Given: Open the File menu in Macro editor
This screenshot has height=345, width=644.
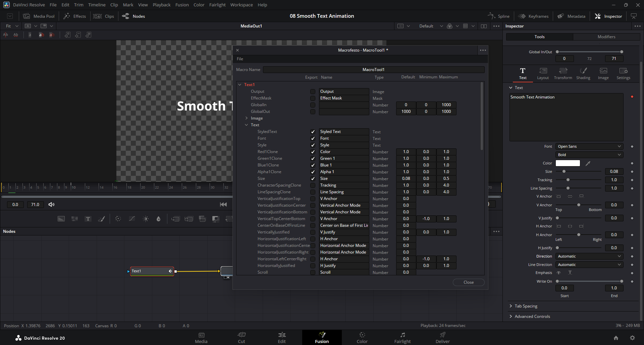Looking at the screenshot, I should (240, 59).
